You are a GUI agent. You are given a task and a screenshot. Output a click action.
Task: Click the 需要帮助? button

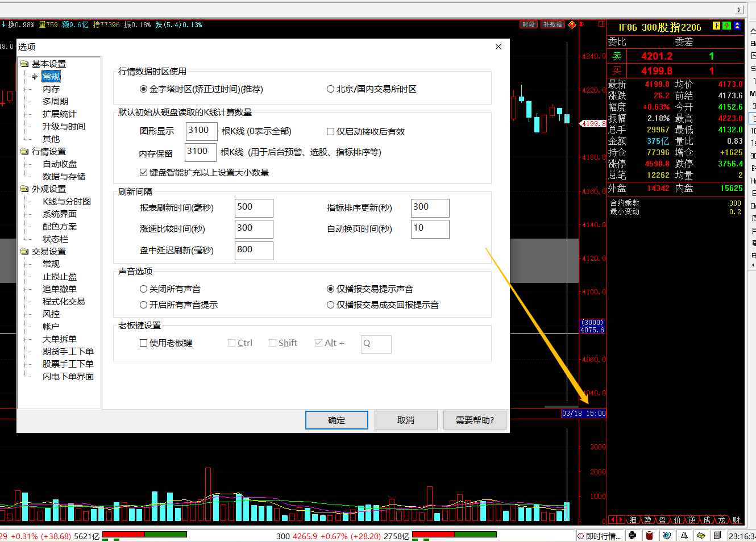[x=475, y=420]
